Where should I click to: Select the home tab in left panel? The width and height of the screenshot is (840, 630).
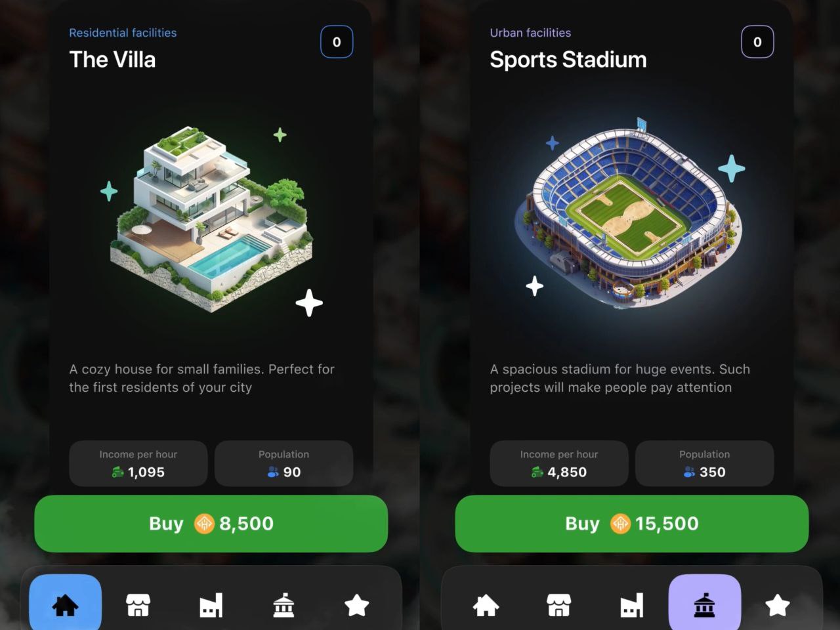65,604
